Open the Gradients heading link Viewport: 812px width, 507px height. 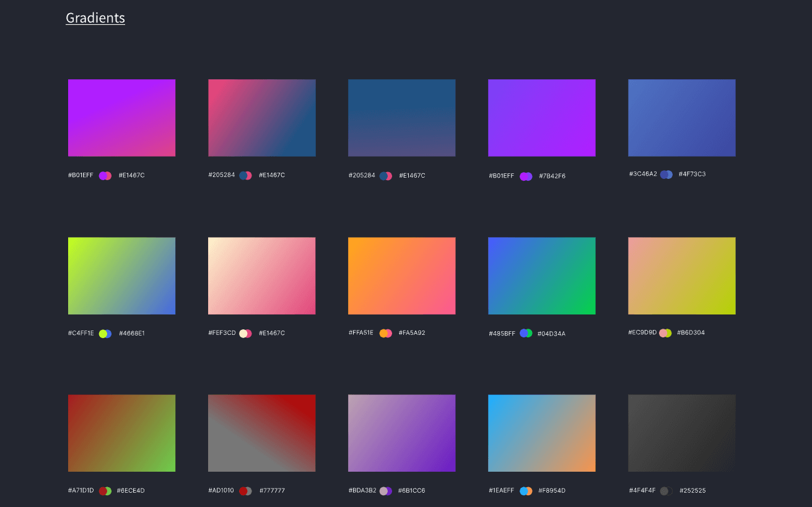(x=95, y=18)
